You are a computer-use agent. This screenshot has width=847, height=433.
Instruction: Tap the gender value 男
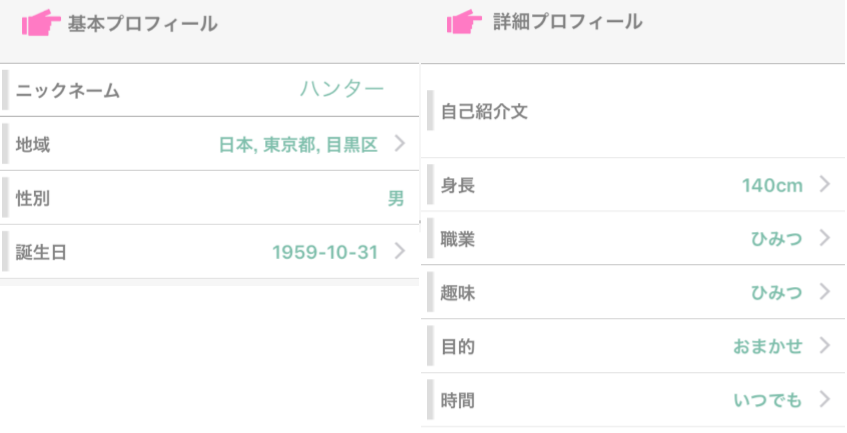point(396,198)
